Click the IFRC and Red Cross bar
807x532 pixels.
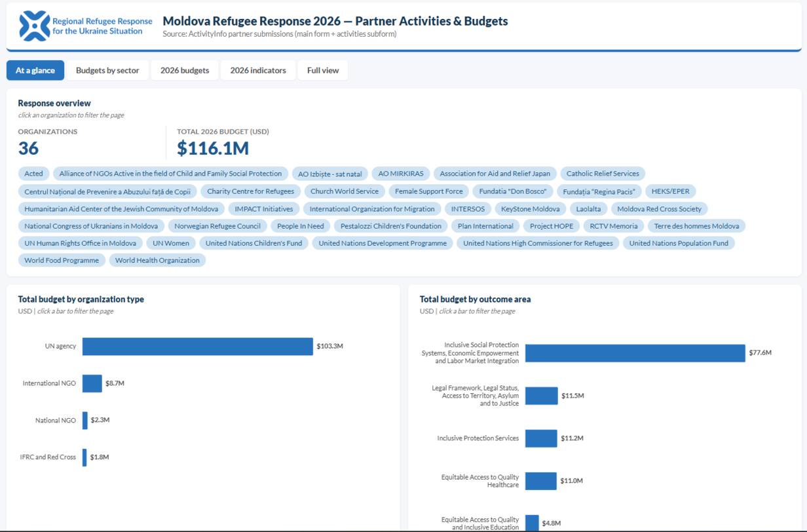click(84, 457)
